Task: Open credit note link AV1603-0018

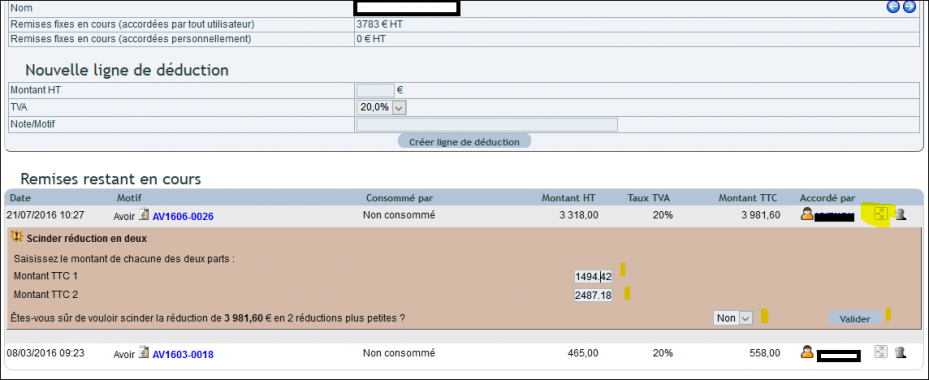Action: click(183, 355)
